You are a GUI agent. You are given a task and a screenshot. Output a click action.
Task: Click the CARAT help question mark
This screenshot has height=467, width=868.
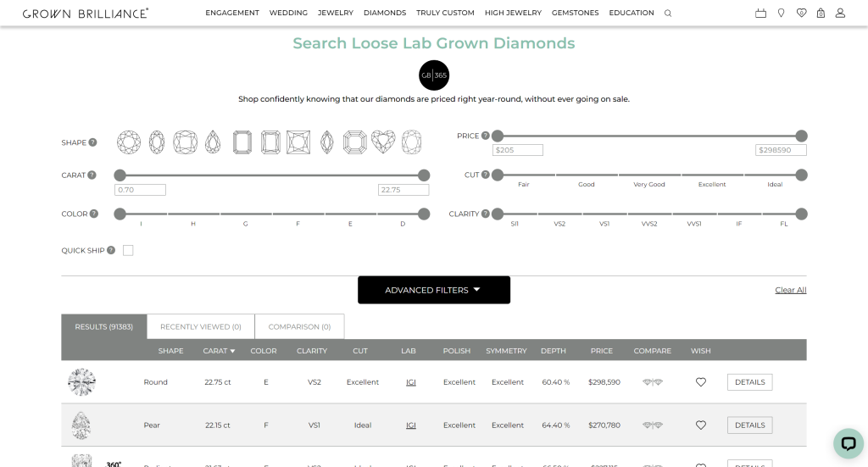pos(92,175)
